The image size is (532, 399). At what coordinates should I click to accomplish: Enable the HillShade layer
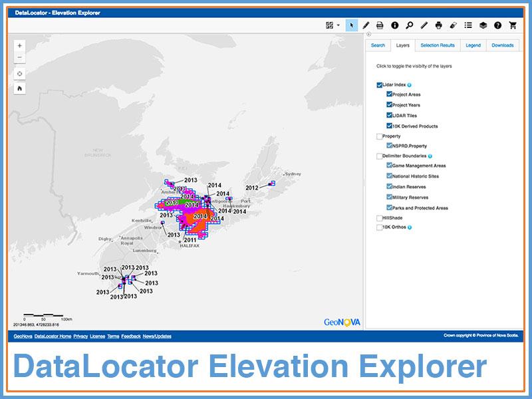click(x=379, y=218)
